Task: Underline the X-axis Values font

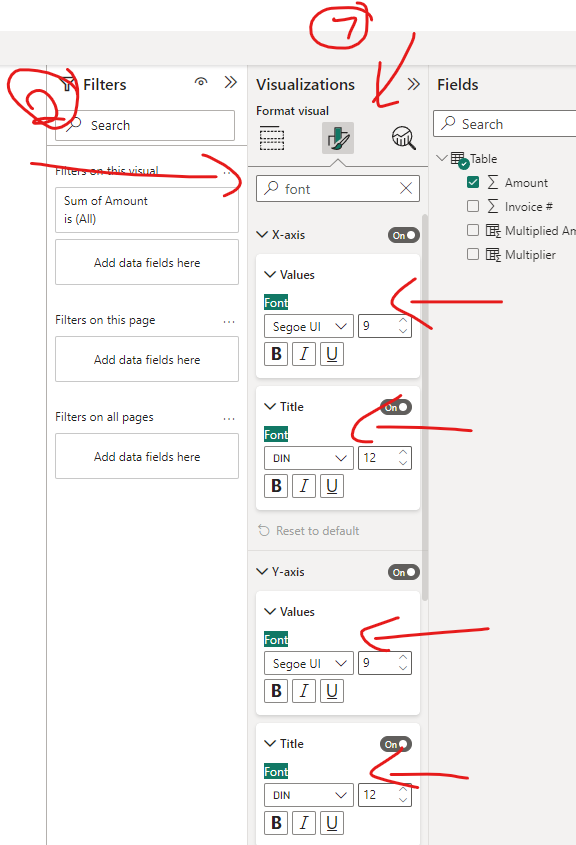Action: coord(332,354)
